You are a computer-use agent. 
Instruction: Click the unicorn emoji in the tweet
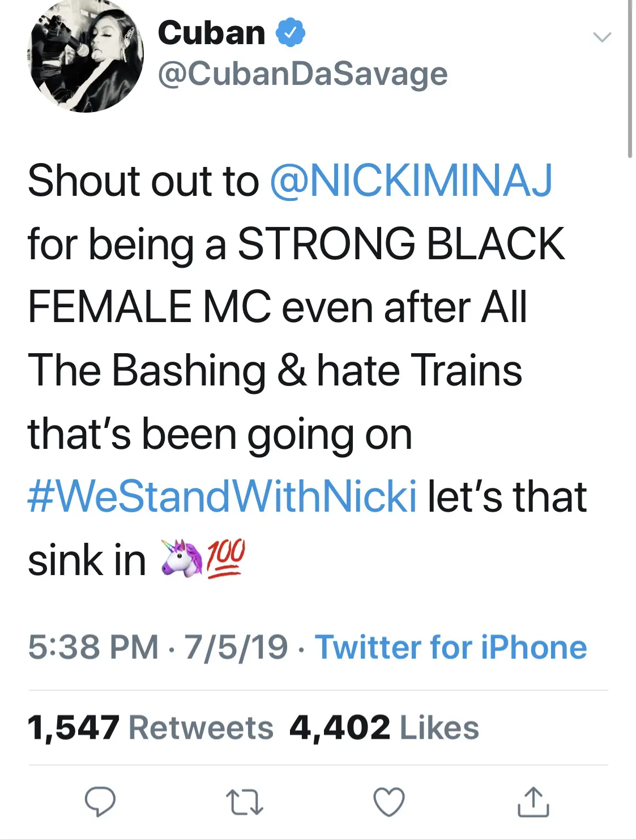(x=182, y=559)
